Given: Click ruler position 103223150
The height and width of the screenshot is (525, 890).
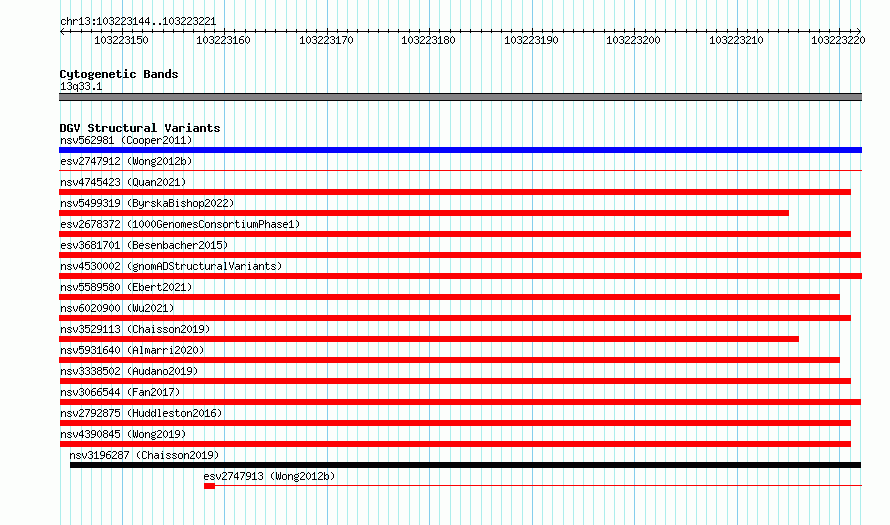Looking at the screenshot, I should tap(121, 40).
